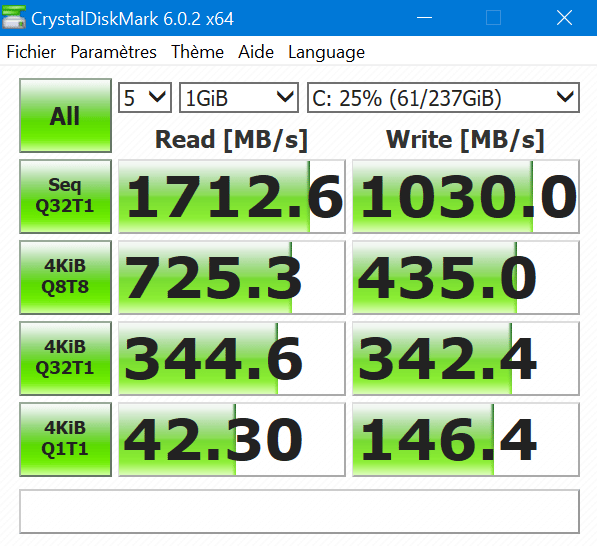Click the CrystalDiskMark app icon in title bar
This screenshot has height=546, width=597.
(13, 18)
